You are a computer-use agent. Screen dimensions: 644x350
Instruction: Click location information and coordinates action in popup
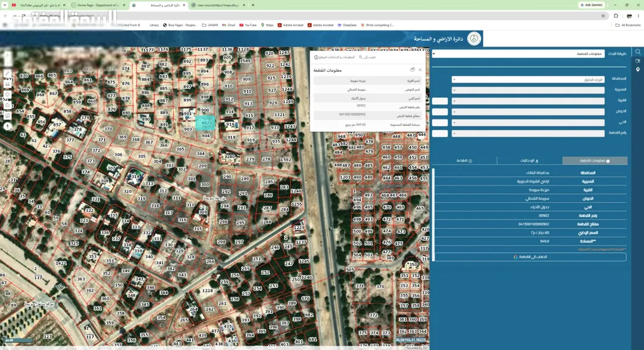[x=335, y=57]
